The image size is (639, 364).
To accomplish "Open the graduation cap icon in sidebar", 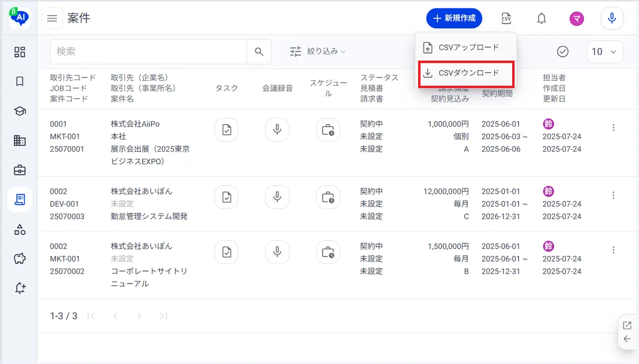I will tap(20, 111).
